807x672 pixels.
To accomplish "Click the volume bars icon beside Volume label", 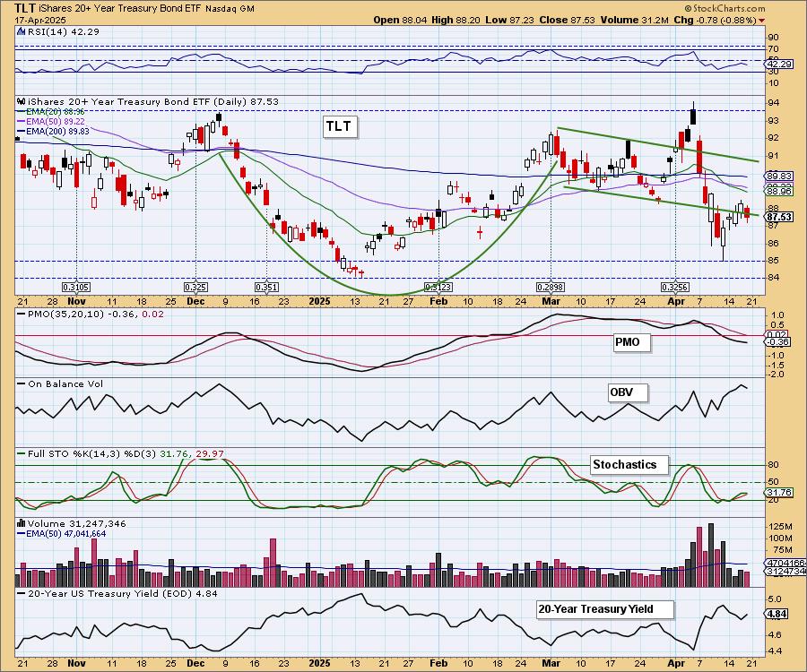I will point(22,523).
